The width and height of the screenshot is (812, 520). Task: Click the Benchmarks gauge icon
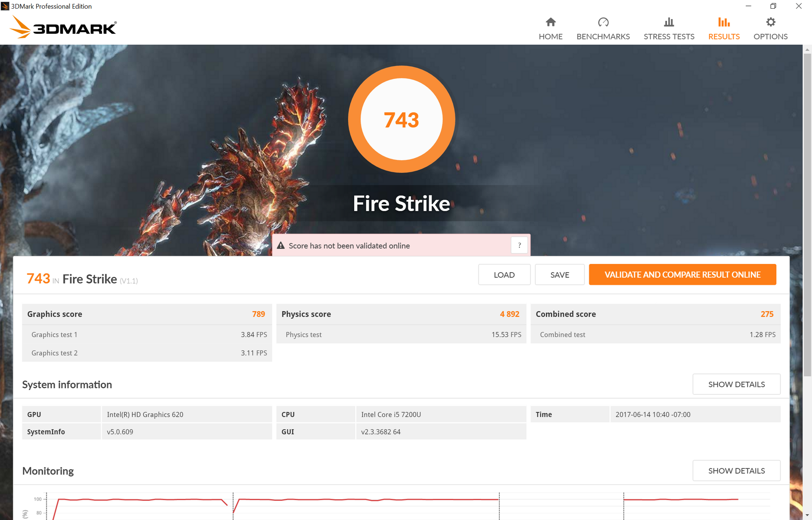click(603, 22)
